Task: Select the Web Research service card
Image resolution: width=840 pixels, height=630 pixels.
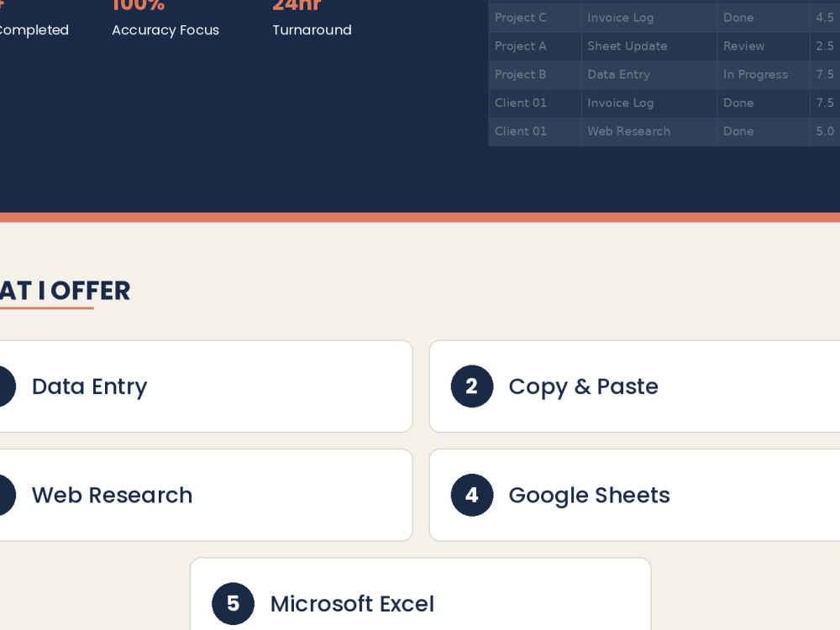Action: click(x=206, y=495)
